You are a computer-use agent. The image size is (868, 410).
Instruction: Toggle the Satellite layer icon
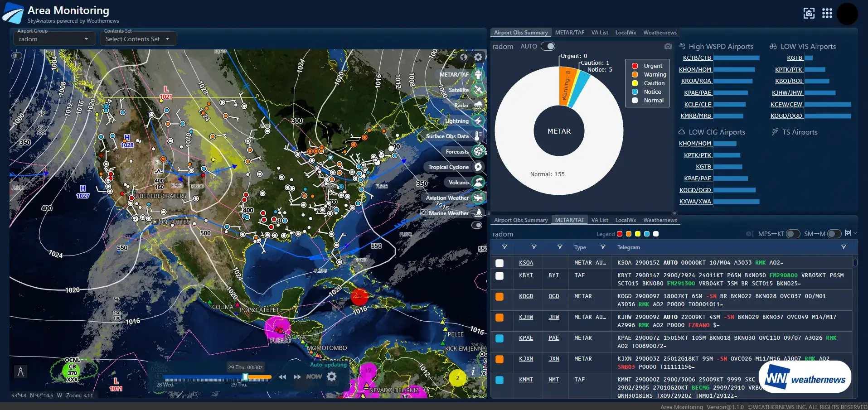(478, 90)
